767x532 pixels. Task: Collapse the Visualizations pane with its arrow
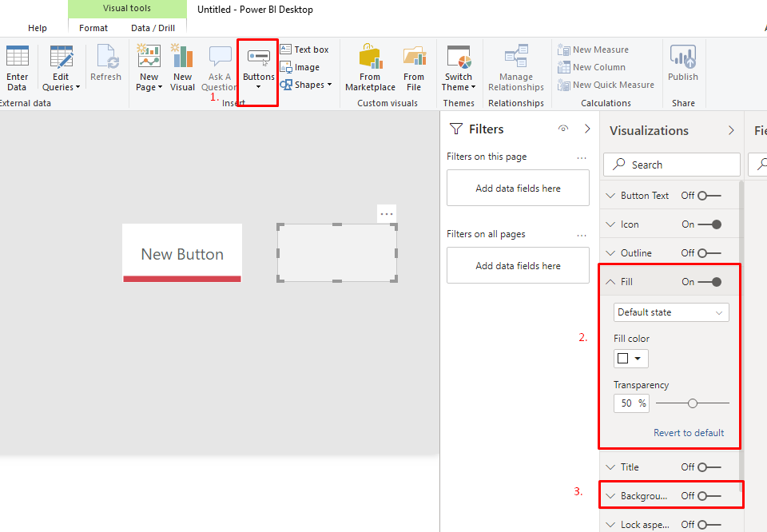731,130
